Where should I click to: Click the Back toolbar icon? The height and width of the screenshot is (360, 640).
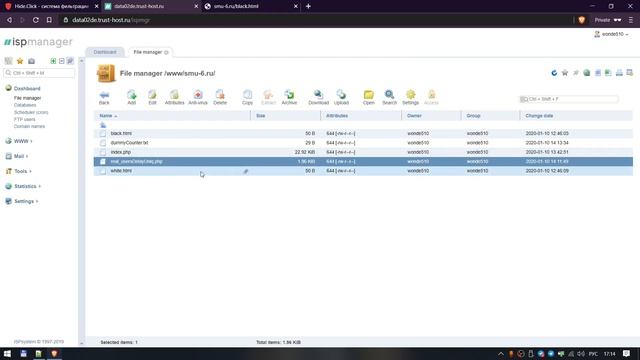click(x=104, y=98)
